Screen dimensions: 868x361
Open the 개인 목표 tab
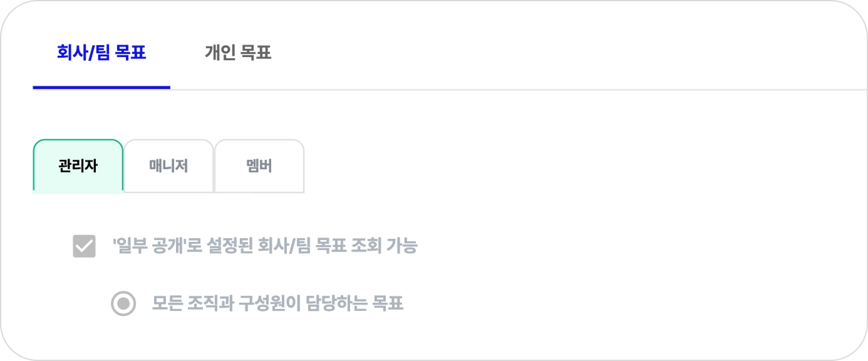tap(238, 53)
